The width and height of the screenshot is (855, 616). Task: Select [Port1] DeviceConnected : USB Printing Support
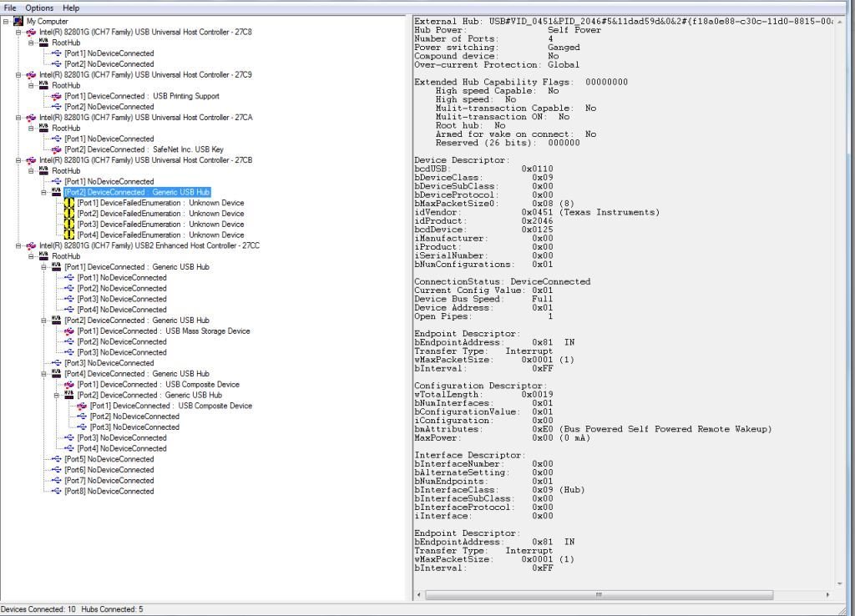pyautogui.click(x=142, y=96)
